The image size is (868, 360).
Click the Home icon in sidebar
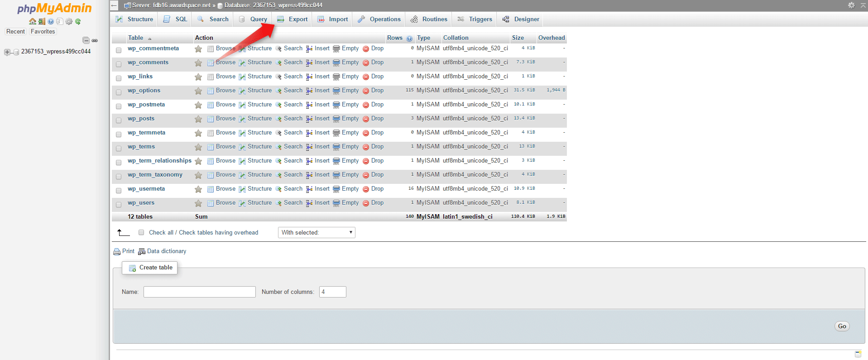point(32,21)
